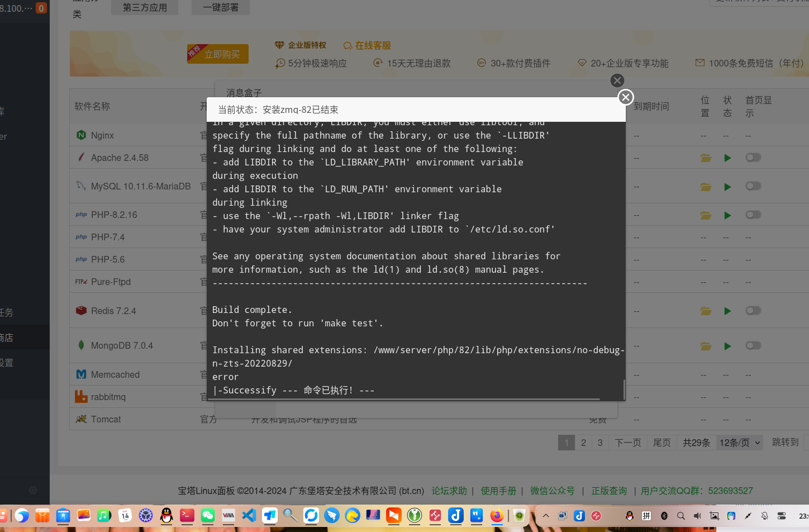Open the 微信公众号 footer link

[x=552, y=491]
